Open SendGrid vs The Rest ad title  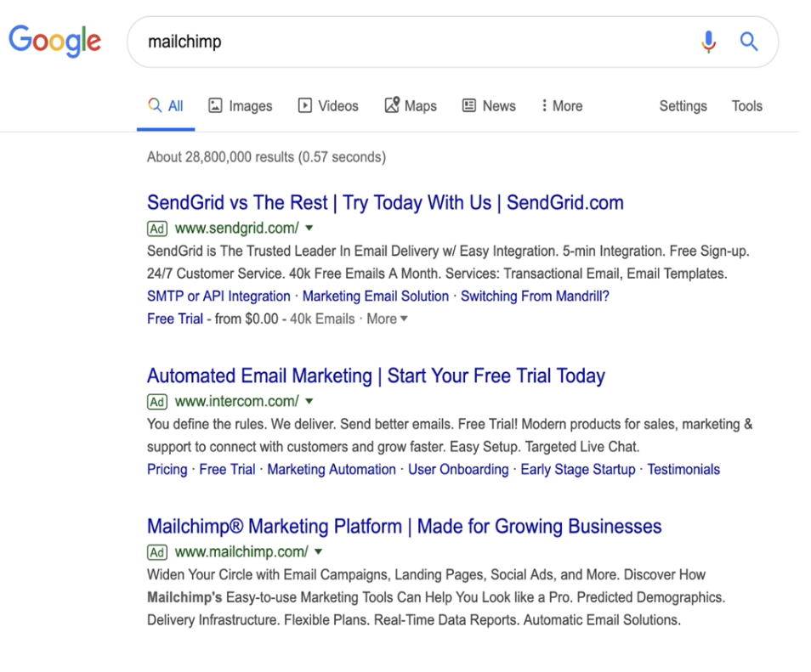385,203
